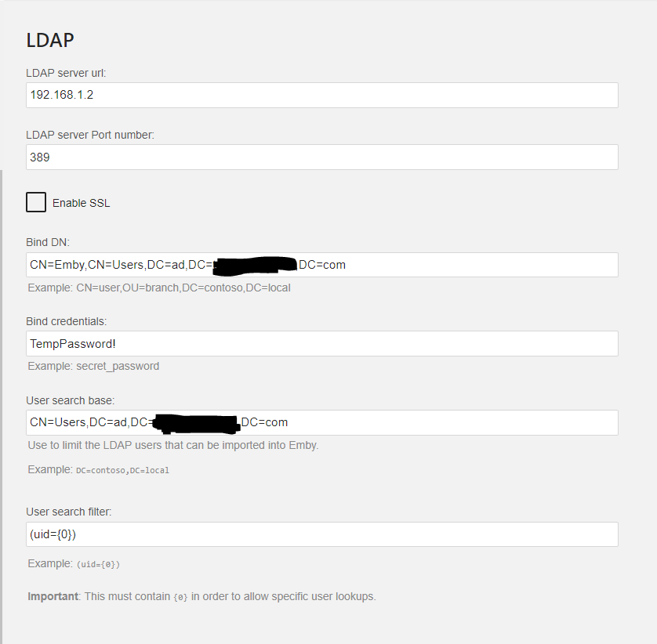The width and height of the screenshot is (657, 644).
Task: Click the secret_password example hint
Action: pos(117,366)
